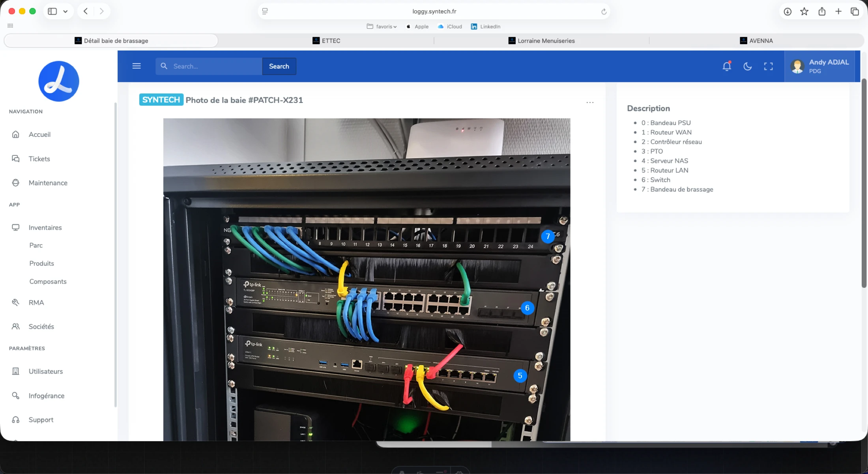Go back in Safari history
This screenshot has height=474, width=868.
coord(86,11)
